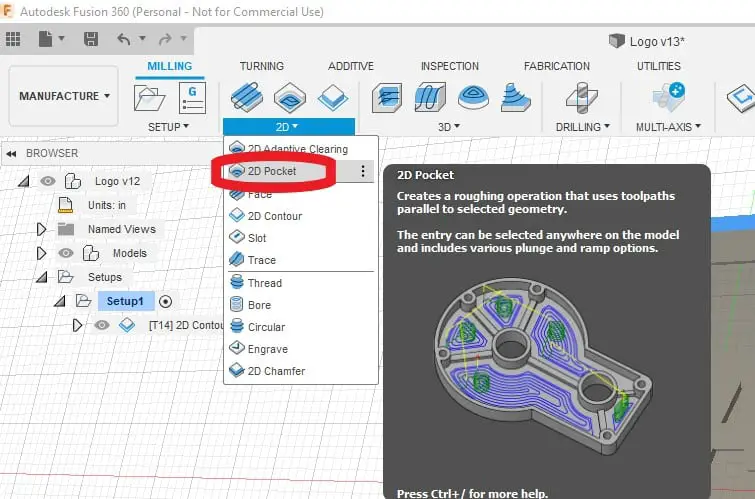Switch to the FABRICATION tab

coord(557,66)
